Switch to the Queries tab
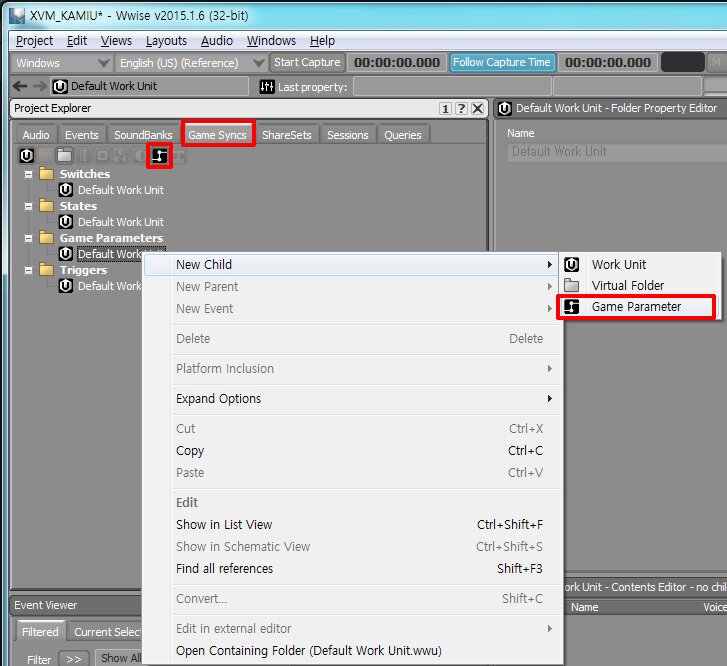Viewport: 727px width, 666px height. pyautogui.click(x=402, y=135)
